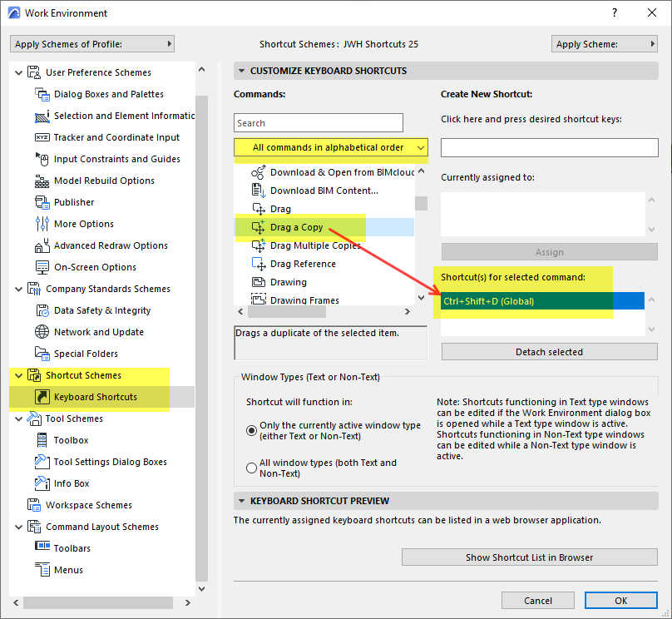Click the Keyboard Shortcuts arrow icon

[x=42, y=397]
